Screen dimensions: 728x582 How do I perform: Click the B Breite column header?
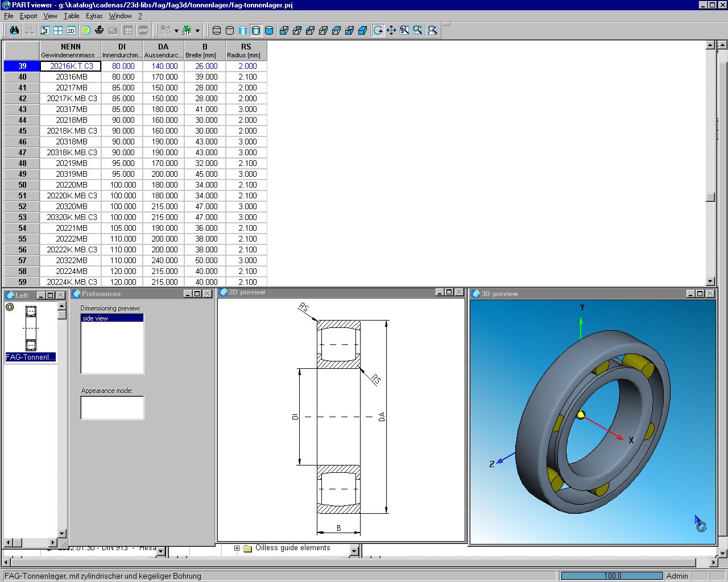(x=205, y=51)
